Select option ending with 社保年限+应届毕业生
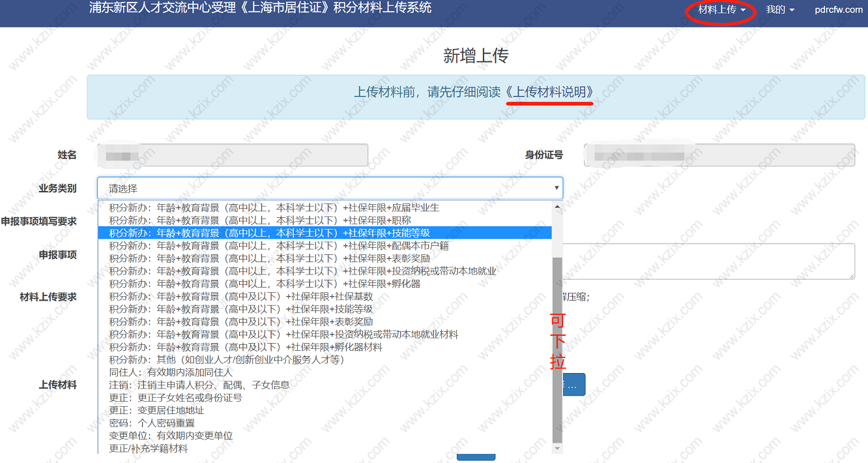The height and width of the screenshot is (463, 868). click(x=325, y=207)
